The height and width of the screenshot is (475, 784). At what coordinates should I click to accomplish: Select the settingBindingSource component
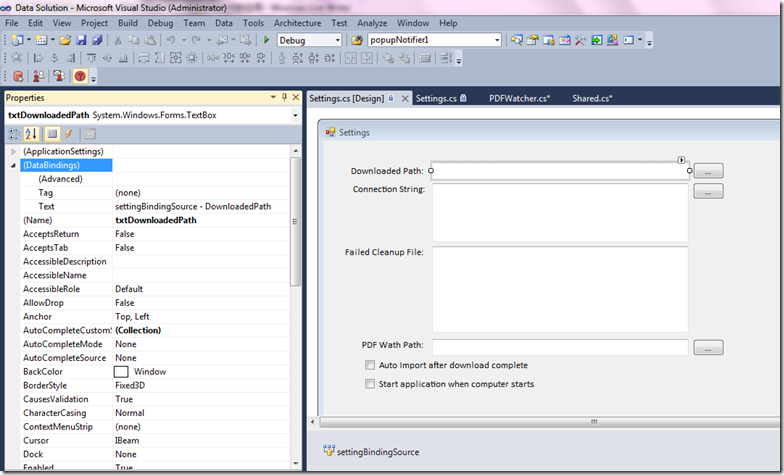tap(372, 452)
